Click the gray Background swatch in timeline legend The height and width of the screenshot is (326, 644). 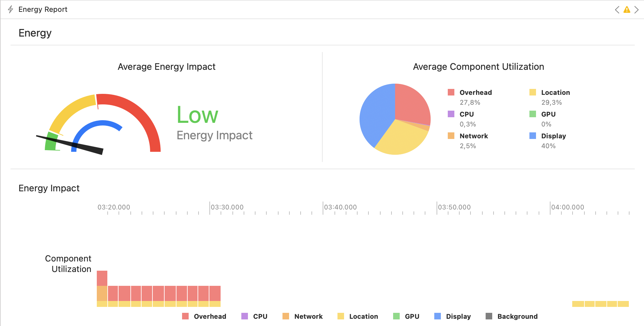pos(489,316)
